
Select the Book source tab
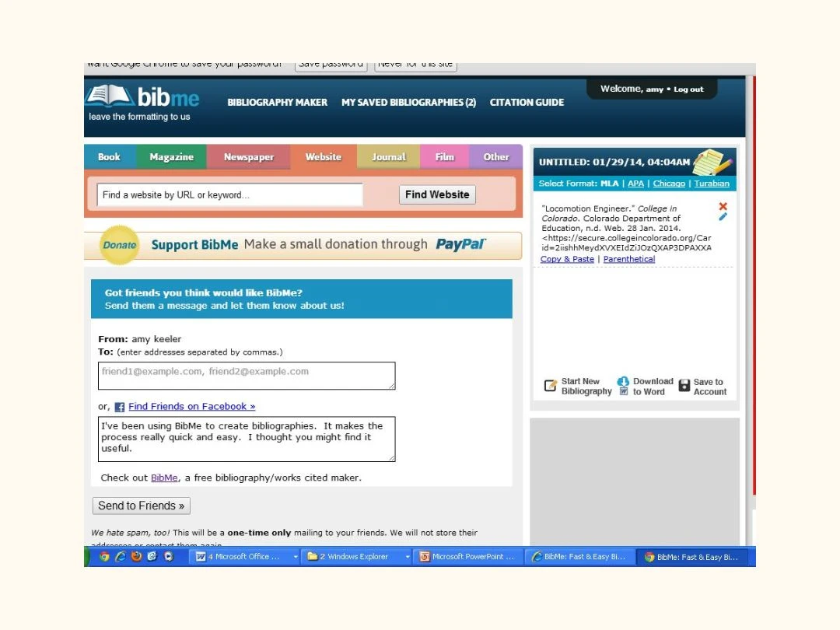109,157
